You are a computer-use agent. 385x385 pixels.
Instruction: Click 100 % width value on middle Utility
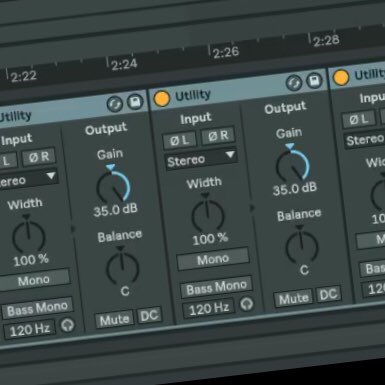(210, 239)
